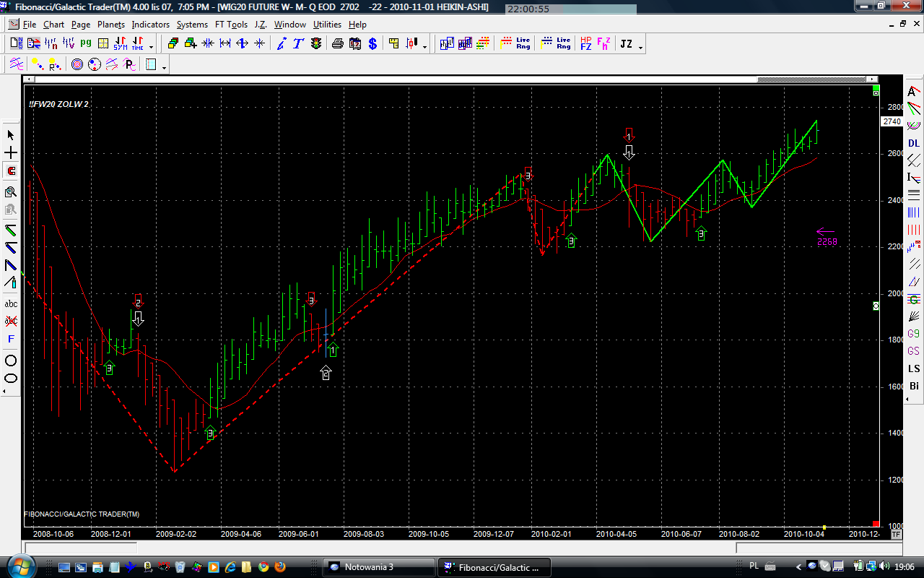Open the FT Tools menu
The width and height of the screenshot is (924, 578).
coord(231,25)
